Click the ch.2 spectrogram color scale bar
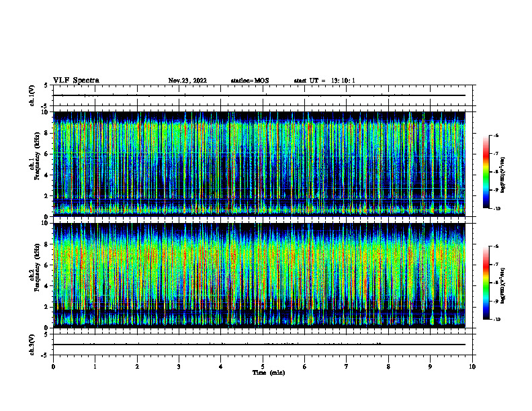 click(x=486, y=283)
